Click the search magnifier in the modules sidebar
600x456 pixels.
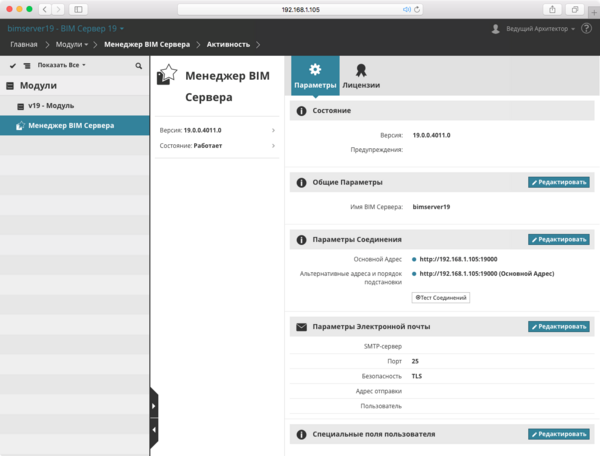(139, 66)
